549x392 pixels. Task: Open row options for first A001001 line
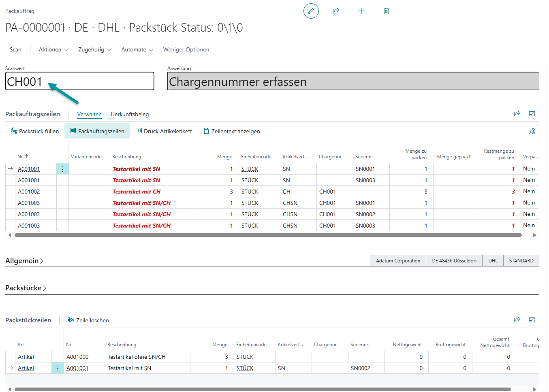pyautogui.click(x=62, y=169)
